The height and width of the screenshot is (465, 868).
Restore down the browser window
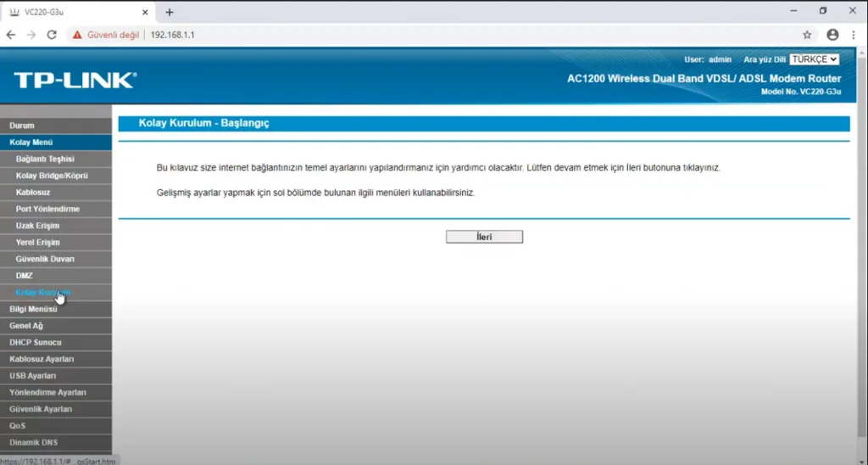tap(823, 11)
